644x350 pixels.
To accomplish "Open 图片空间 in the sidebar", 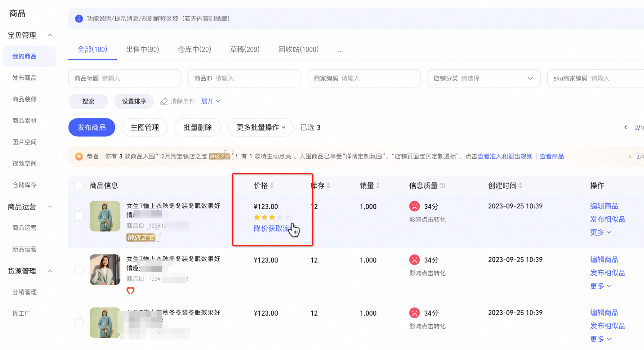I will (24, 142).
